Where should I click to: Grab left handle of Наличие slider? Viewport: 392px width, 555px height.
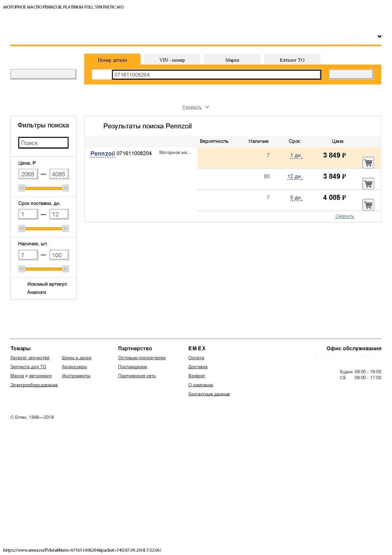22,268
